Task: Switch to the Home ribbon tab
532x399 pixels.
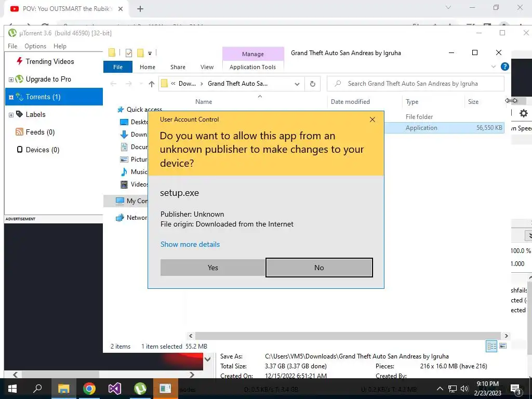Action: tap(147, 67)
